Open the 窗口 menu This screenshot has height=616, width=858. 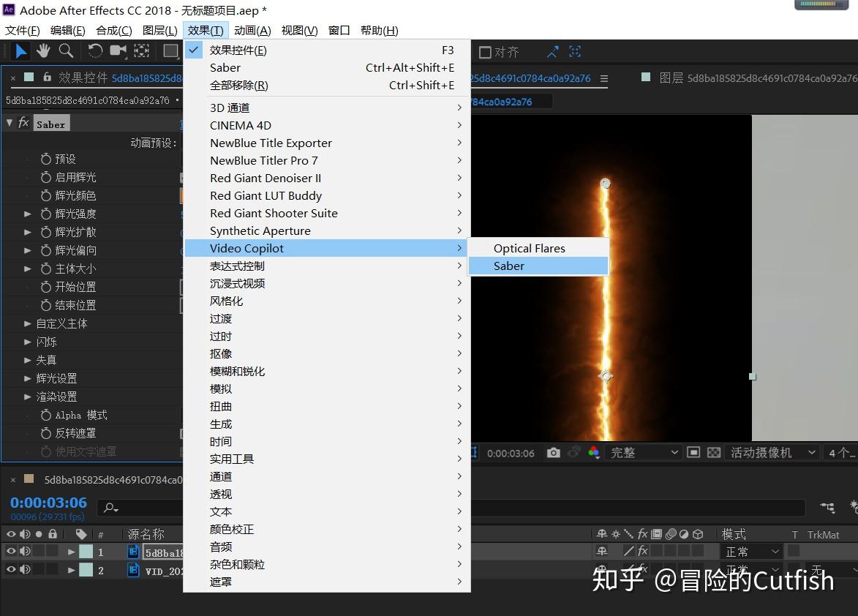pos(339,30)
